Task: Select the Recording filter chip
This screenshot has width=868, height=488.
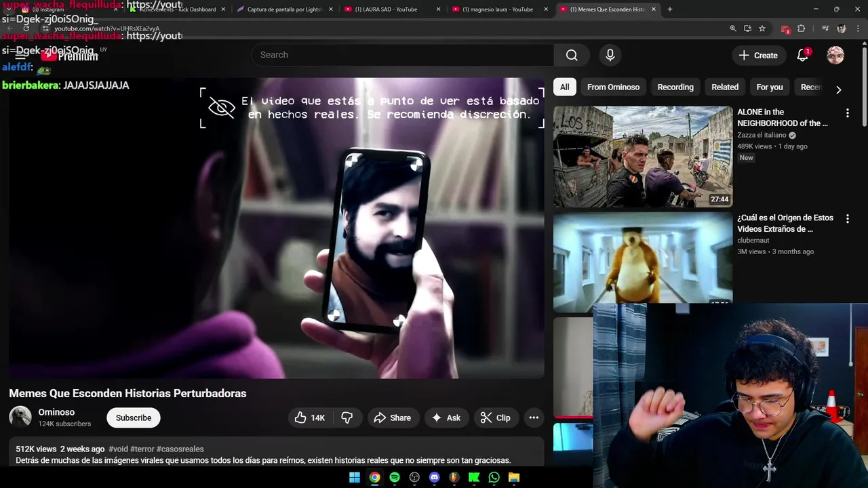Action: click(x=675, y=87)
